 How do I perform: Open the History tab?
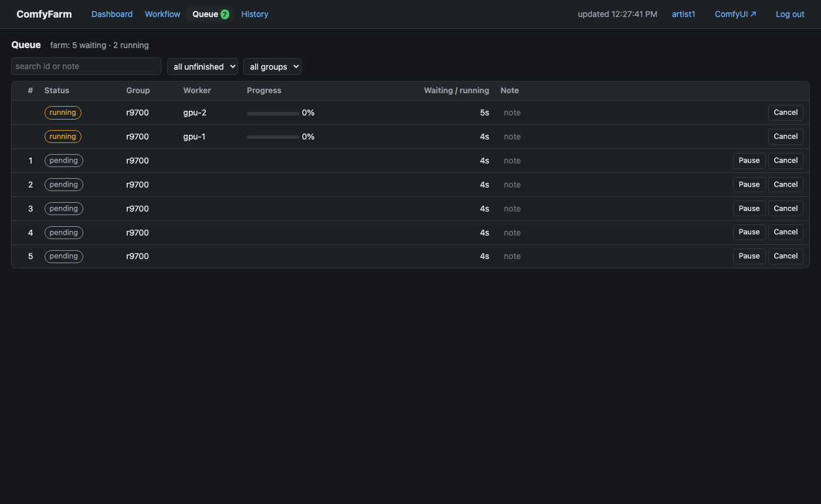(x=255, y=14)
